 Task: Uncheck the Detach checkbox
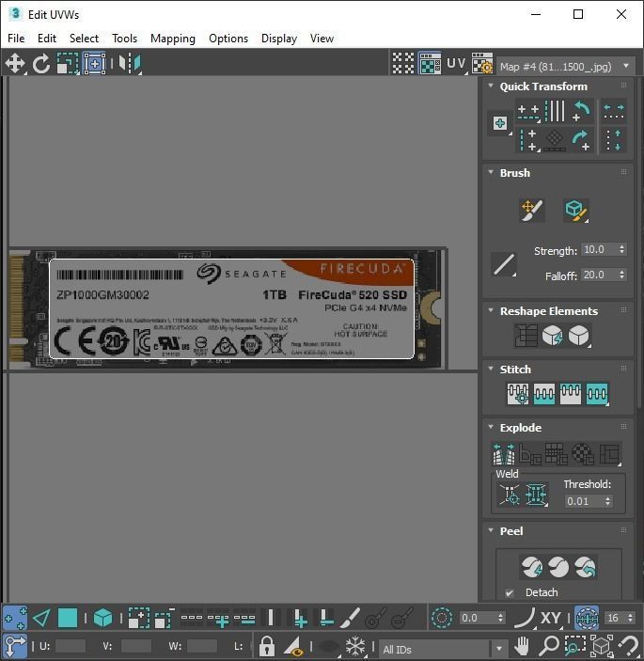pos(510,592)
